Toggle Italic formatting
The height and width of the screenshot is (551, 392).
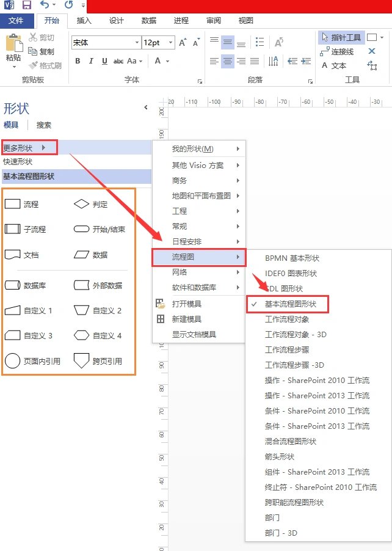[91, 61]
